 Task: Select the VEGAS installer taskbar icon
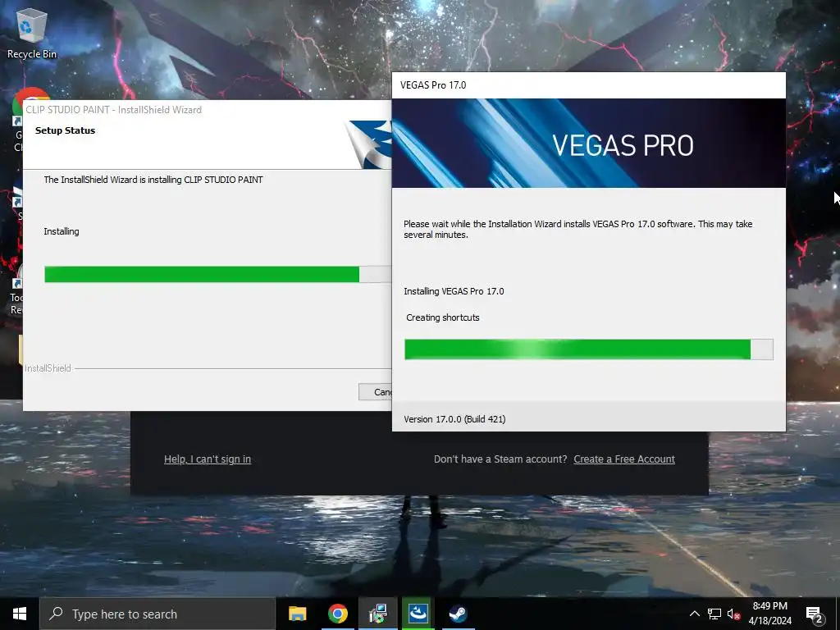(x=377, y=614)
